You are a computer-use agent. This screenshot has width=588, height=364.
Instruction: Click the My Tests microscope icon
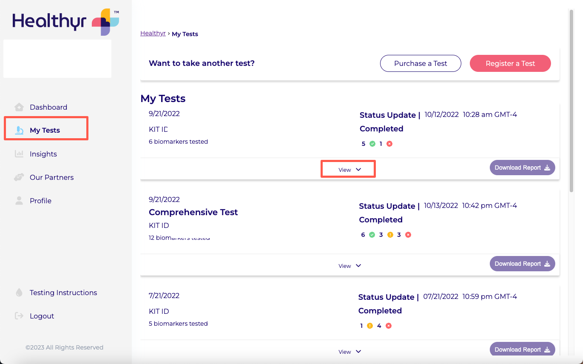(x=19, y=131)
